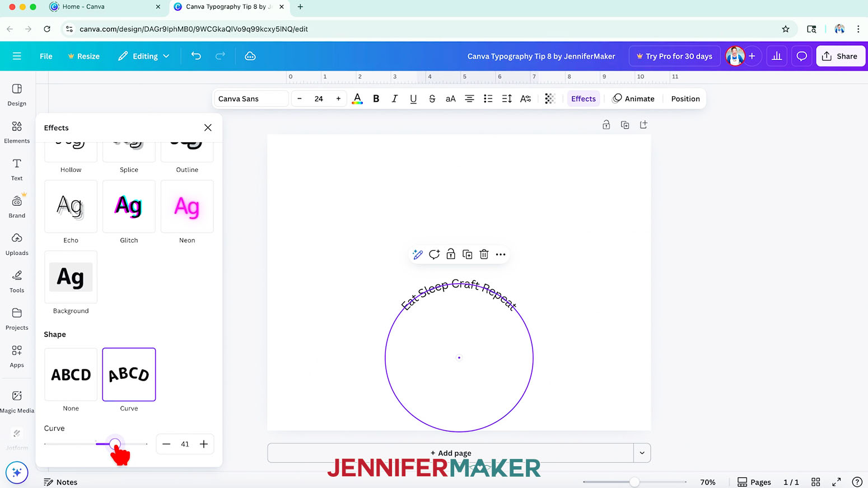Open the transparency checkerboard icon

(550, 98)
